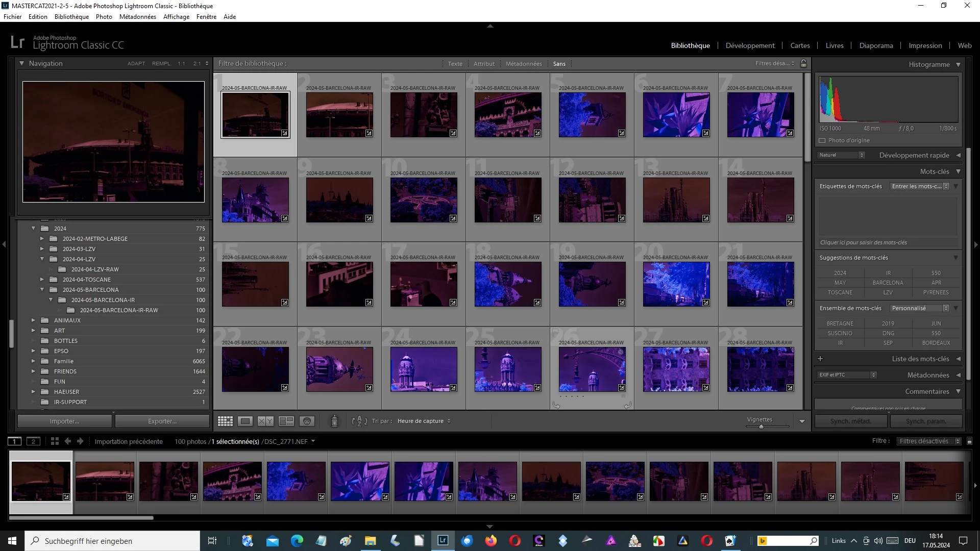Open Compare view (X|Y) icon
This screenshot has width=980, height=551.
(x=265, y=421)
